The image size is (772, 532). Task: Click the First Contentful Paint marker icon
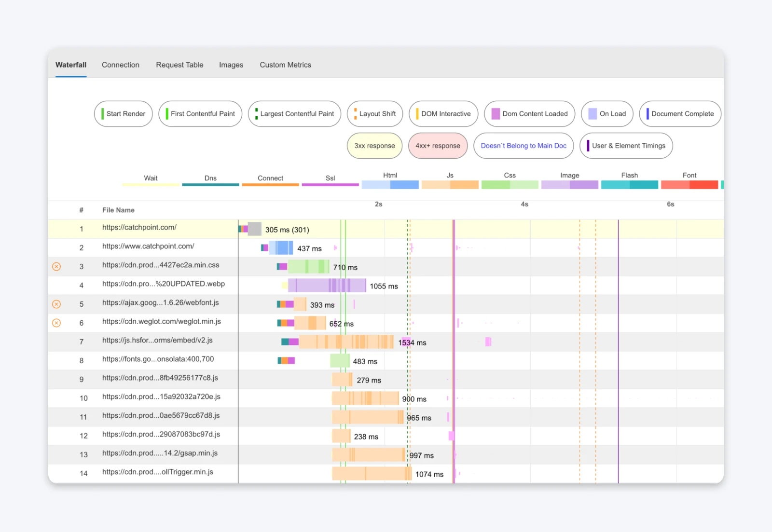[168, 114]
